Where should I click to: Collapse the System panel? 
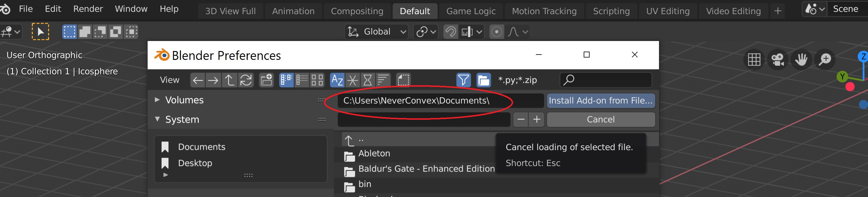click(x=157, y=119)
